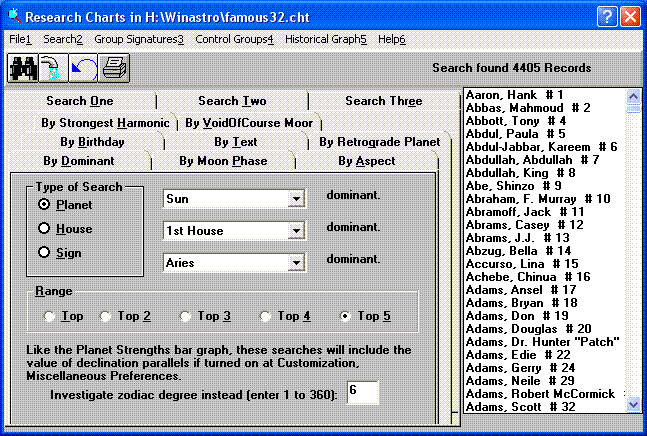Screen dimensions: 647x436
Task: Open the Search Two tab
Action: pos(232,101)
